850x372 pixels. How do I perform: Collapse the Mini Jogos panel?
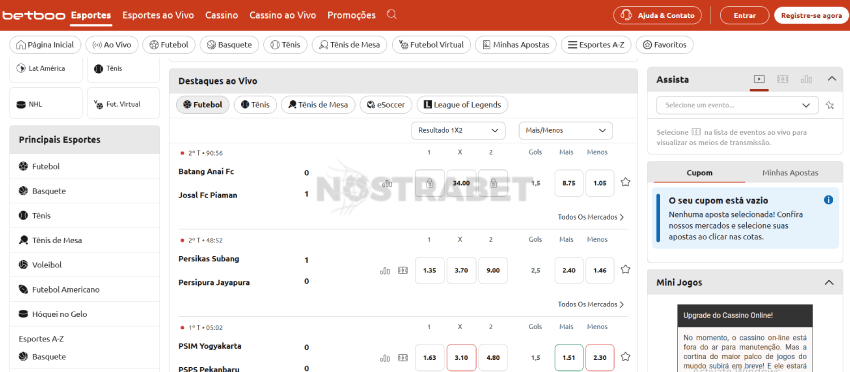click(829, 283)
